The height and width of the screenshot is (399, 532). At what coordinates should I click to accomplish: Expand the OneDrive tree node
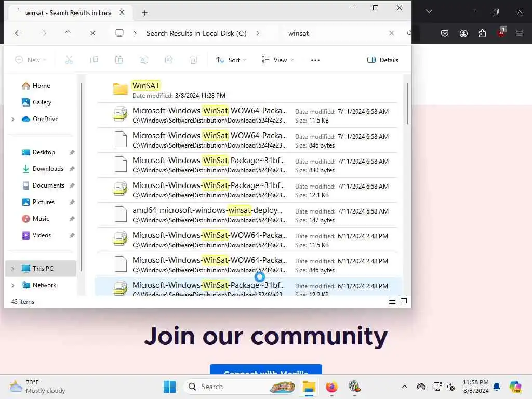(13, 119)
